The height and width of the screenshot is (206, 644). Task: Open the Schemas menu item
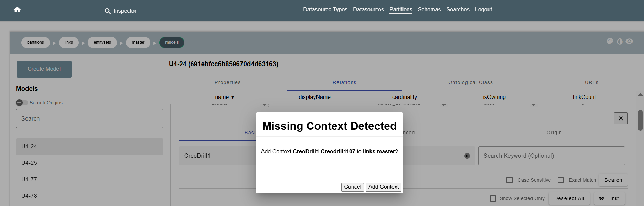pos(429,10)
